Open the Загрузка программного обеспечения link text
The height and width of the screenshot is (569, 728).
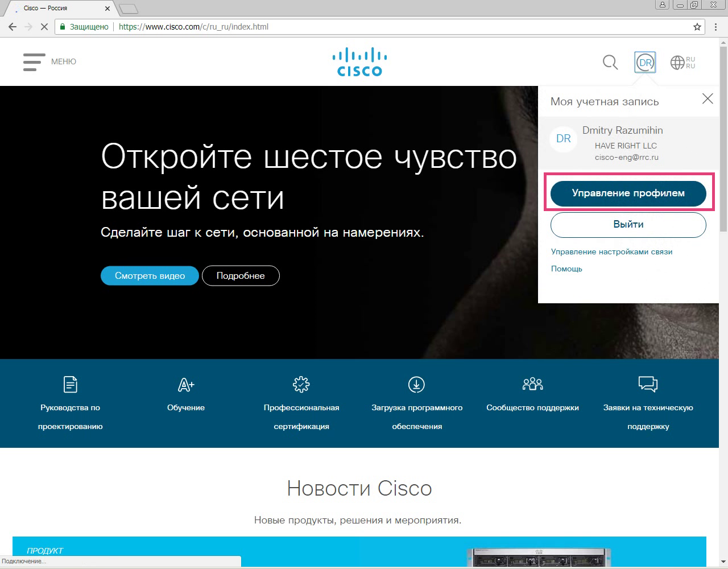point(417,417)
